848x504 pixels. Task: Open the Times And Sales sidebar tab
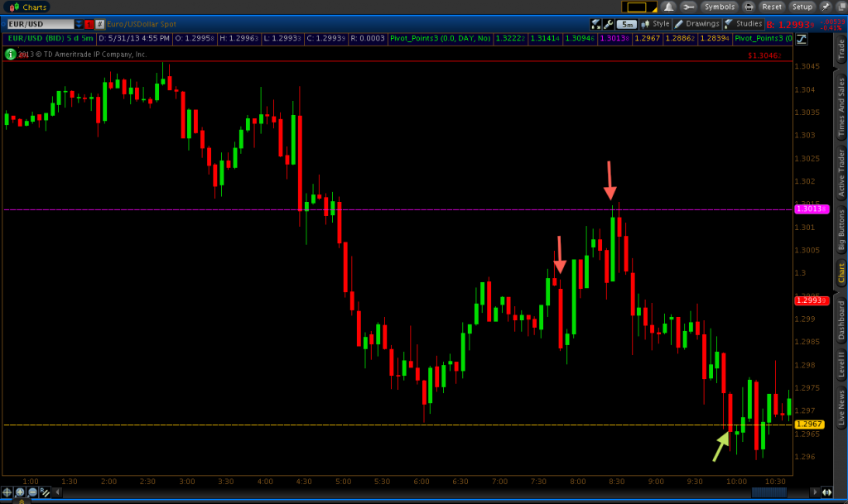coord(841,107)
